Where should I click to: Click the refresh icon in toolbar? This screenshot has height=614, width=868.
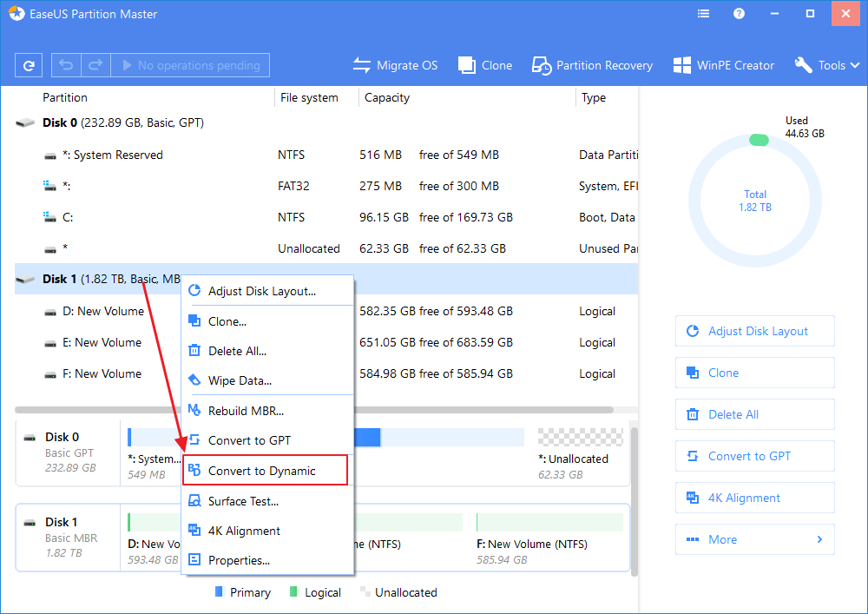point(29,65)
